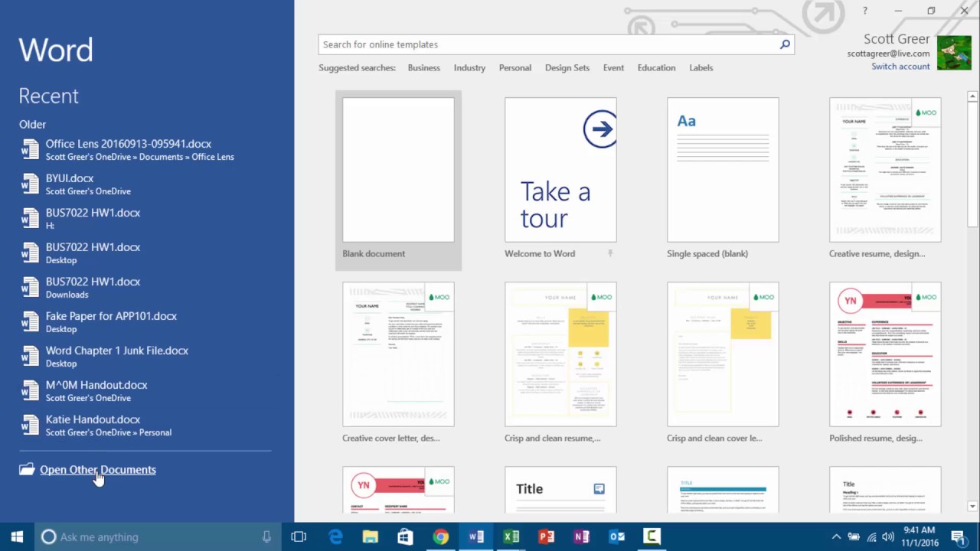Open File Explorer from taskbar

click(x=371, y=536)
